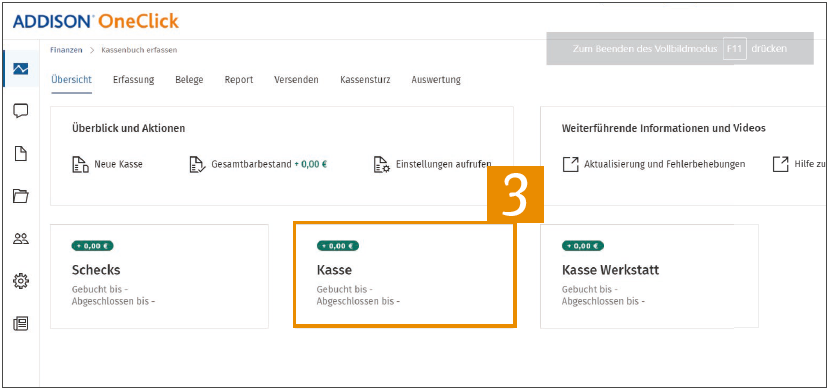Open the Belege tab
The image size is (830, 390).
(189, 80)
